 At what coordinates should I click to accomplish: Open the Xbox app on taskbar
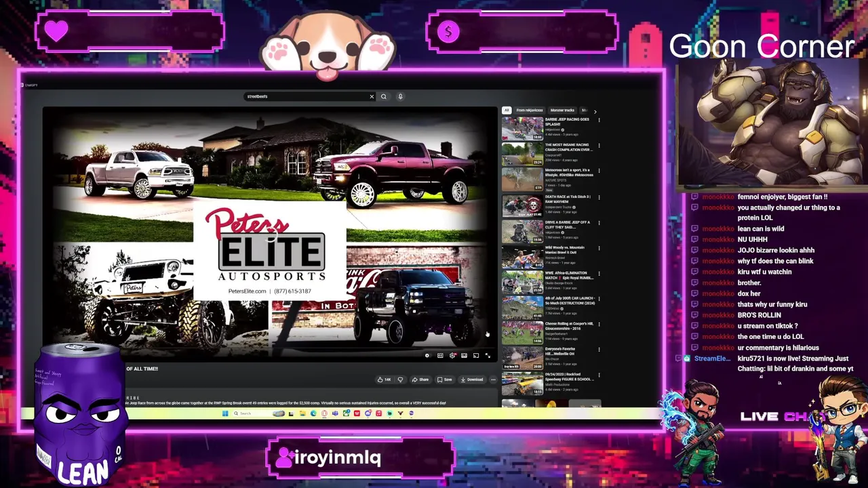346,413
